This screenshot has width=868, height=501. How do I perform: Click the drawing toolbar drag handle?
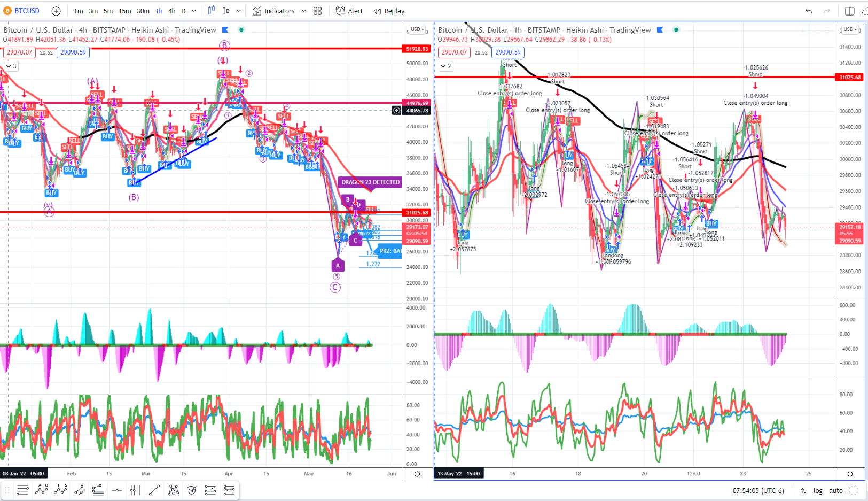click(7, 490)
